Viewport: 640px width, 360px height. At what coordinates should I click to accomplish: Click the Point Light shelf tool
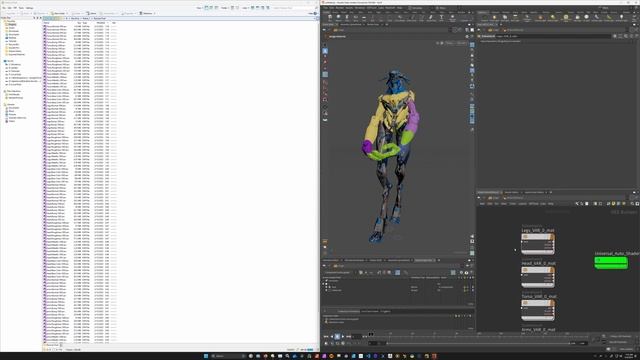[494, 18]
